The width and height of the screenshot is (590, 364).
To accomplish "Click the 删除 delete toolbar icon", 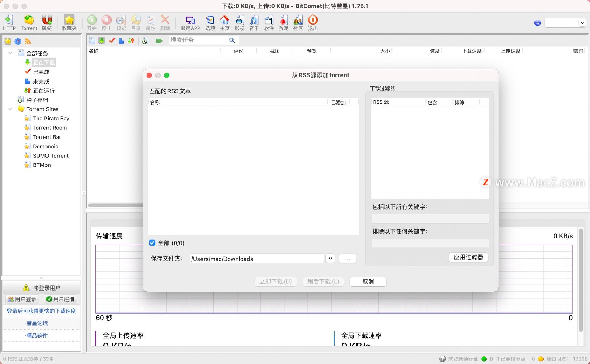I will pyautogui.click(x=165, y=22).
